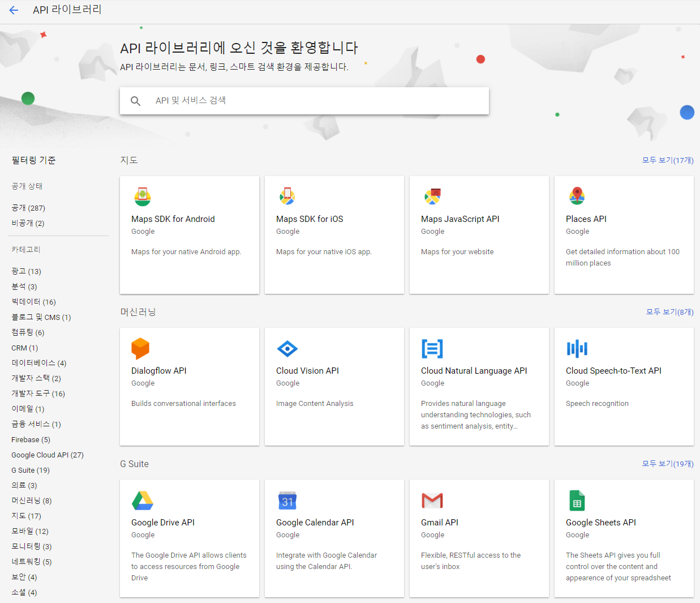The width and height of the screenshot is (700, 603).
Task: Open Google Sheets API title
Action: [601, 523]
